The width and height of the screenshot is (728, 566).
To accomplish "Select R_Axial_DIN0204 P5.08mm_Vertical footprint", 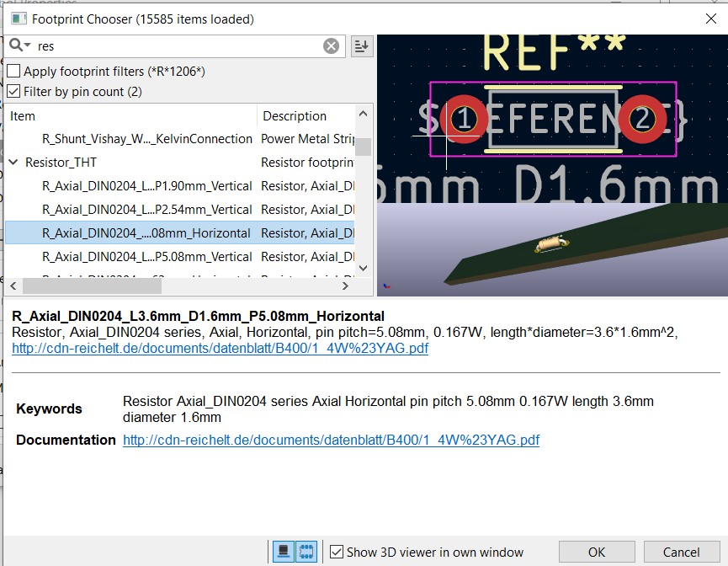I will (x=179, y=257).
